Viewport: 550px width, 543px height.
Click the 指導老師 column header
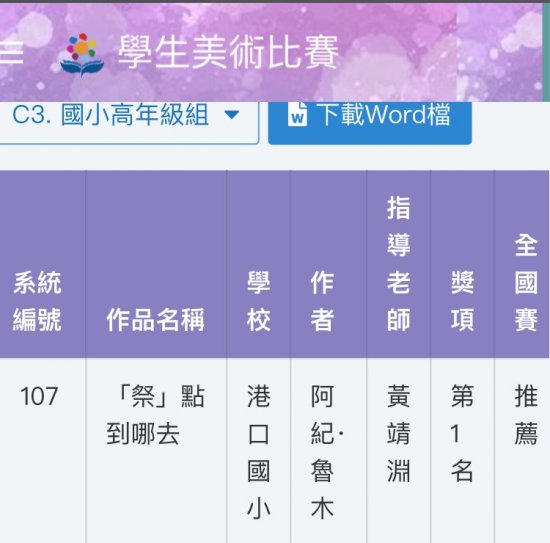click(398, 264)
